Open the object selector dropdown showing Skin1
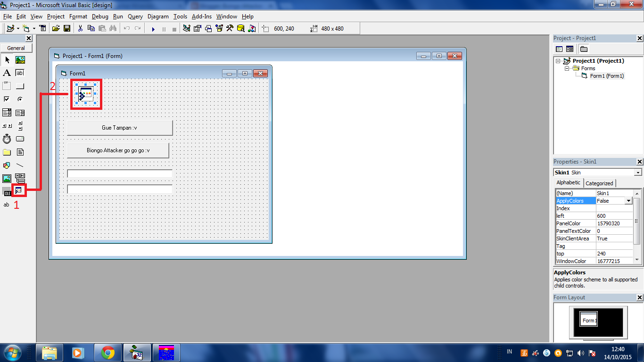Screen dimensions: 644x362 (637, 172)
